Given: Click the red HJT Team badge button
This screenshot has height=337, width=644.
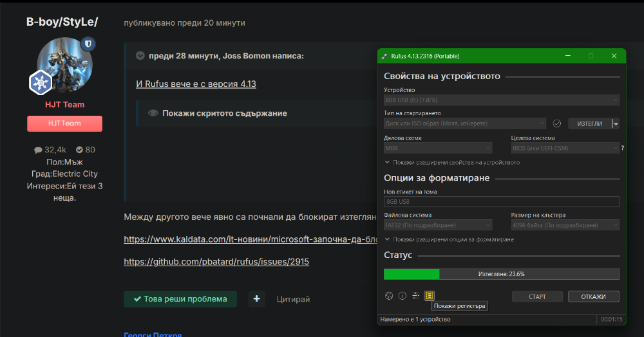Looking at the screenshot, I should [64, 123].
